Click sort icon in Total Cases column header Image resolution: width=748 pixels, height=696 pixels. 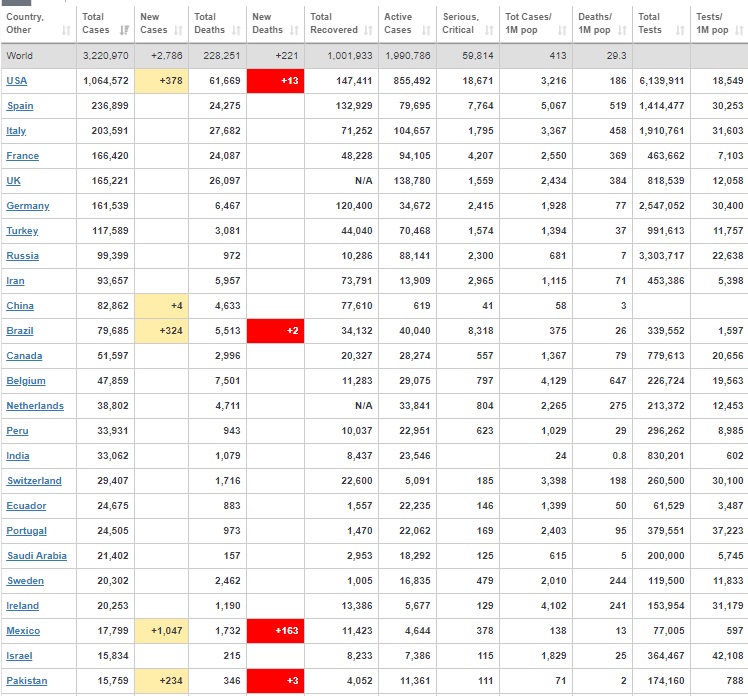click(123, 30)
